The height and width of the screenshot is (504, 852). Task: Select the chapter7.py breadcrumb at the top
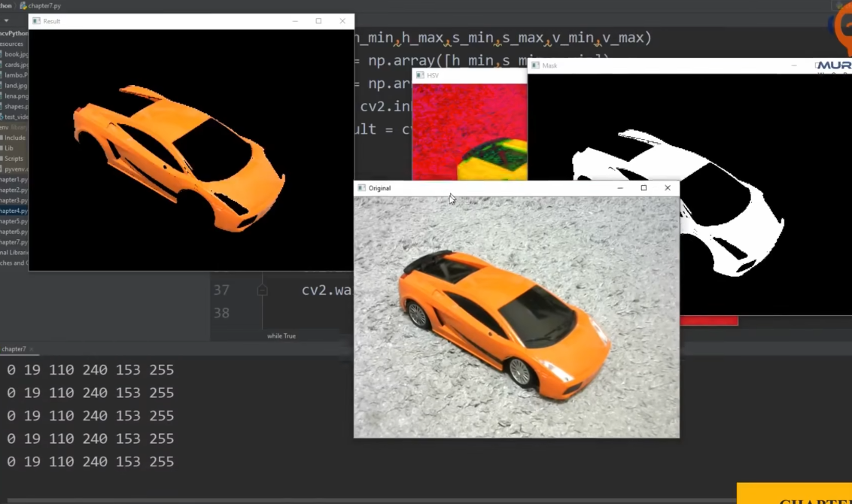pos(40,5)
